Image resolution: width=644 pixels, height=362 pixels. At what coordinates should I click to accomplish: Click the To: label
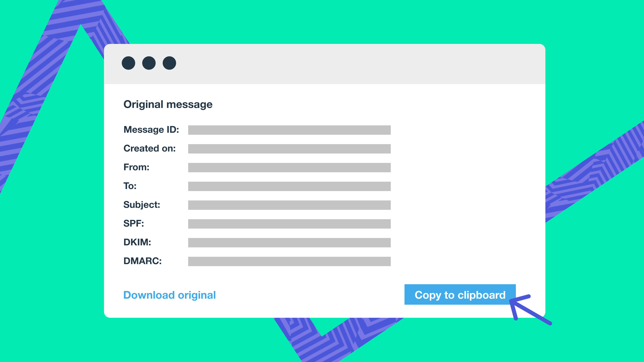click(x=130, y=186)
